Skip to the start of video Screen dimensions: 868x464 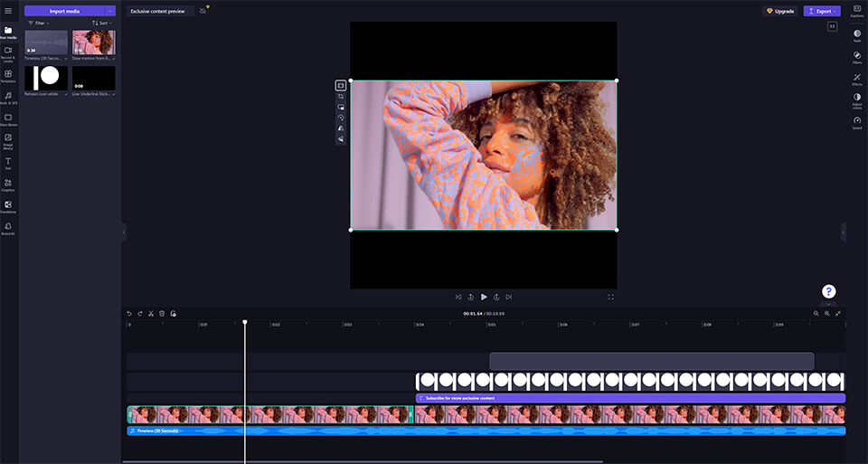pyautogui.click(x=458, y=297)
